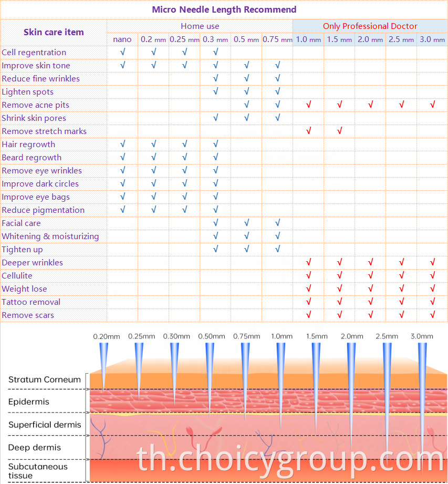Click the 'Lighten spots' row label

[x=27, y=92]
